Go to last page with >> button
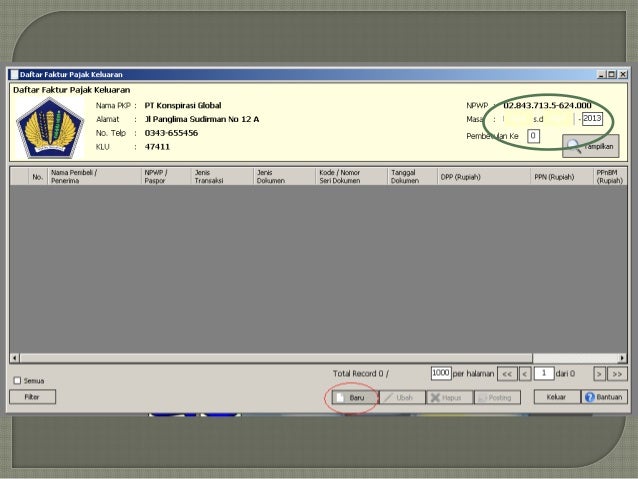Image resolution: width=638 pixels, height=479 pixels. [x=618, y=373]
